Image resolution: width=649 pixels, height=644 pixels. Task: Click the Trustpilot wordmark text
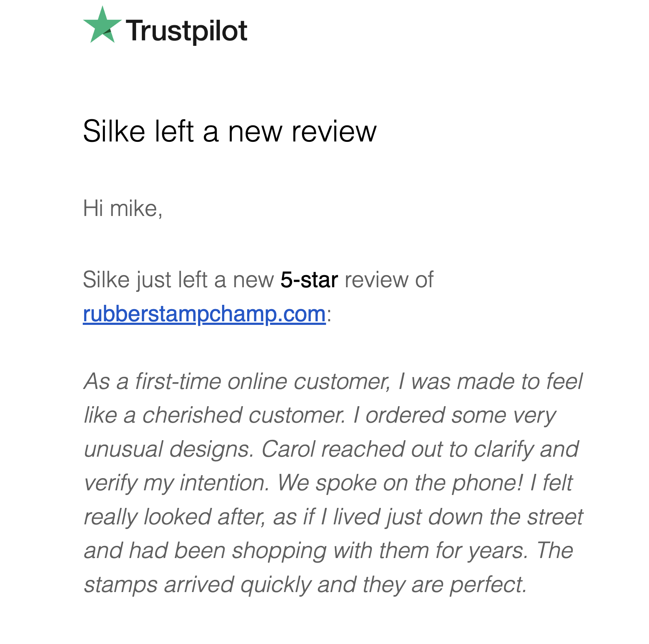(x=187, y=31)
